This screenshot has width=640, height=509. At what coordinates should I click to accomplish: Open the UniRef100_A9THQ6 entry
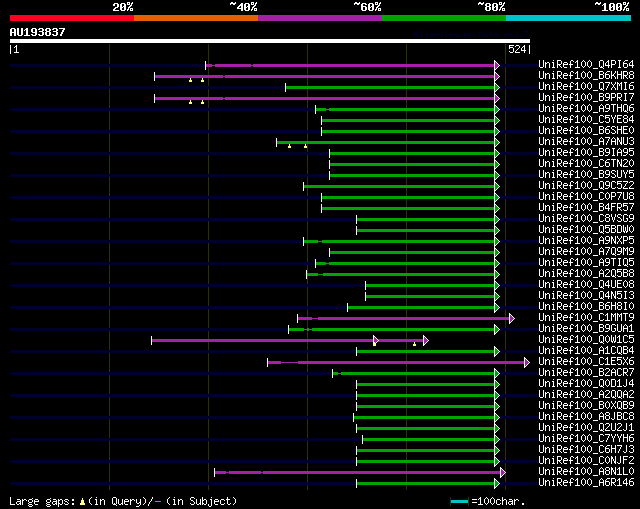coord(586,108)
